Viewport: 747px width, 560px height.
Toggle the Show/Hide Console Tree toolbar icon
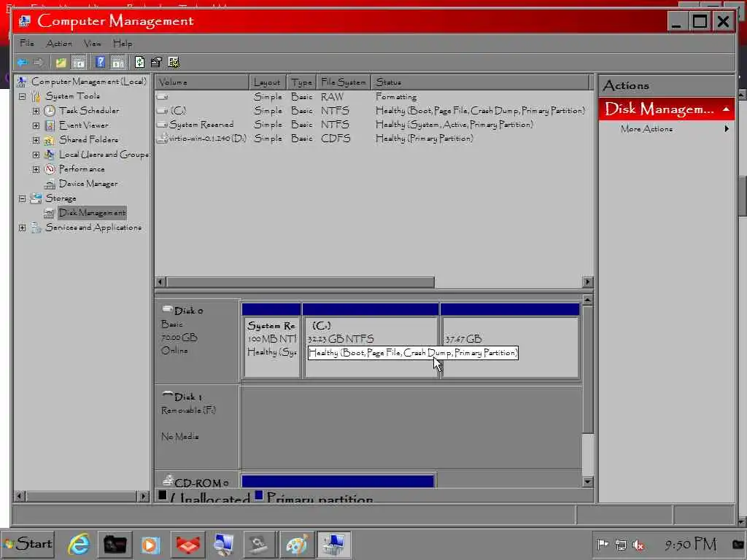(79, 63)
